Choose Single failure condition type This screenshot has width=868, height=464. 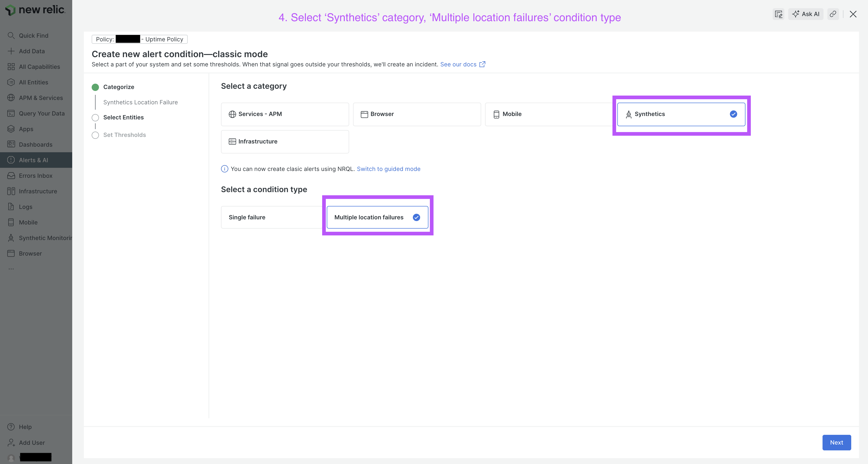[272, 217]
